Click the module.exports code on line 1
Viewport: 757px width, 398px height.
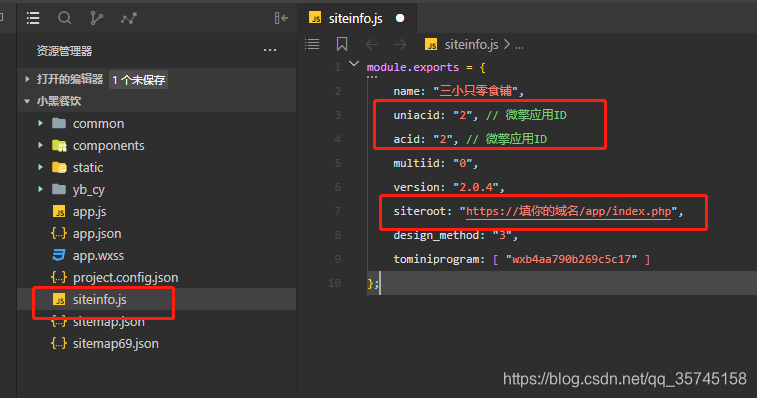[413, 67]
